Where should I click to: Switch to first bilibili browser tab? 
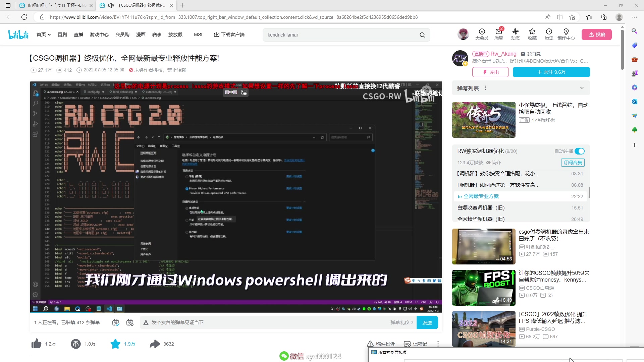tap(56, 5)
